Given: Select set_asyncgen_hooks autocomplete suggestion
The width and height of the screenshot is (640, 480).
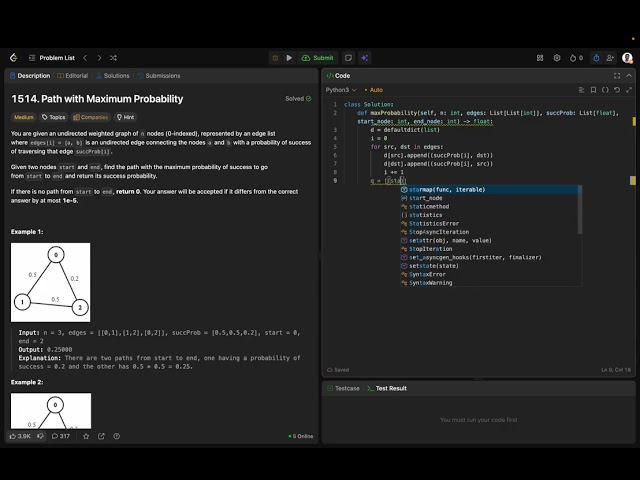Looking at the screenshot, I should [489, 258].
